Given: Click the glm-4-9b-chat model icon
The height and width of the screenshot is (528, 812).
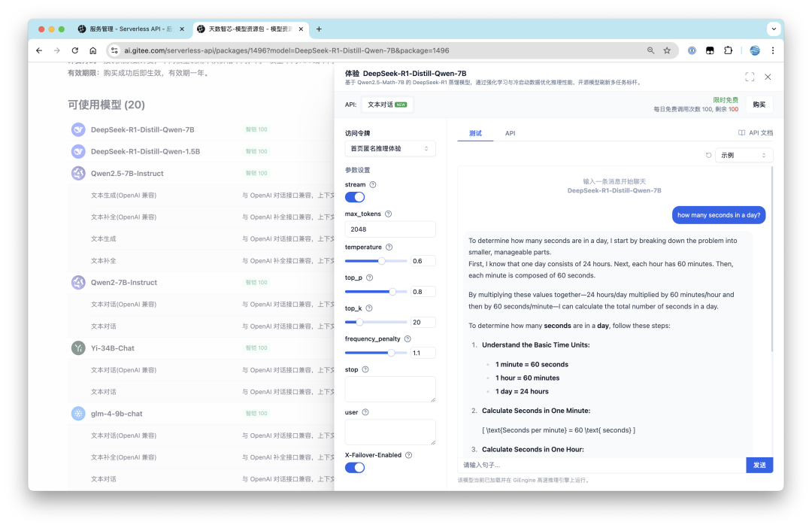Looking at the screenshot, I should [78, 414].
